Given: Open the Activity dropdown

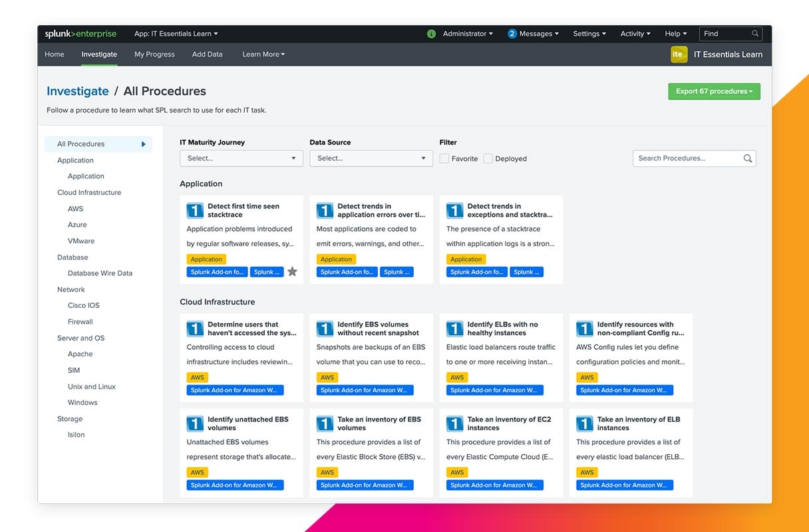Looking at the screenshot, I should 635,34.
